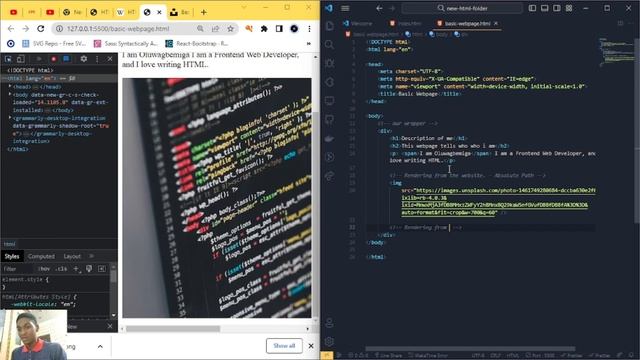
Task: Open VS Code Manage gear in activity bar
Action: pos(329,342)
